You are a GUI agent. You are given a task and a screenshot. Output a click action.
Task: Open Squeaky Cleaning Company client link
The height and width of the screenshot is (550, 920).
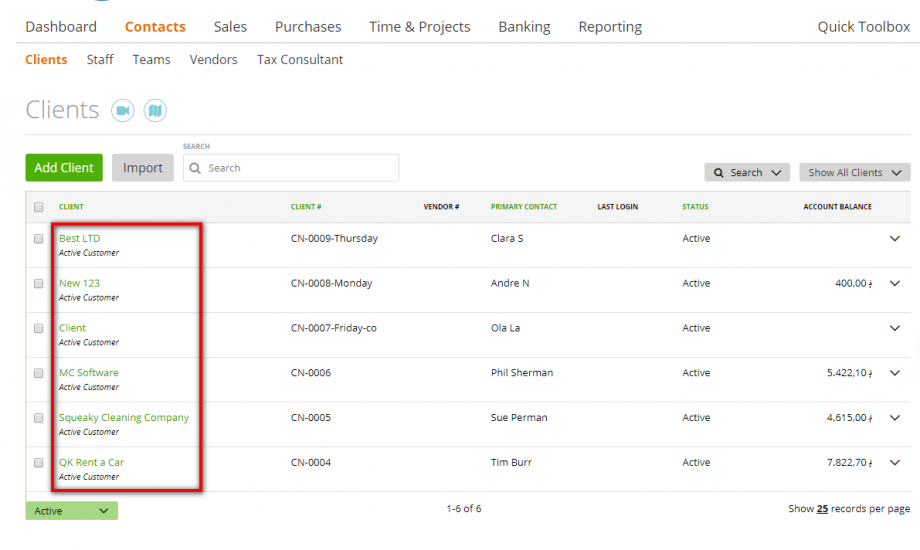click(x=124, y=417)
